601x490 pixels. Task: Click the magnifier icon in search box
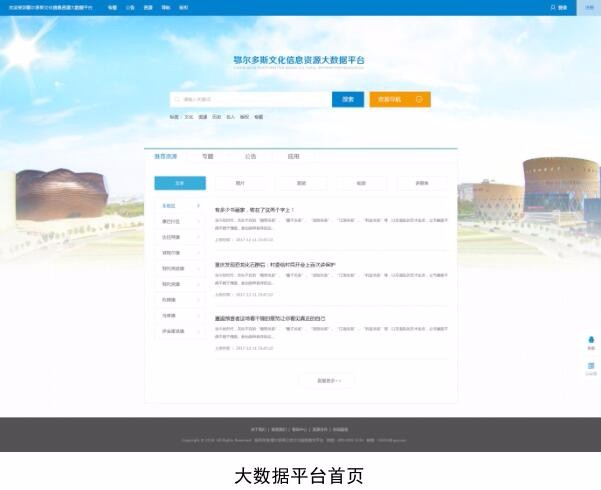(177, 99)
